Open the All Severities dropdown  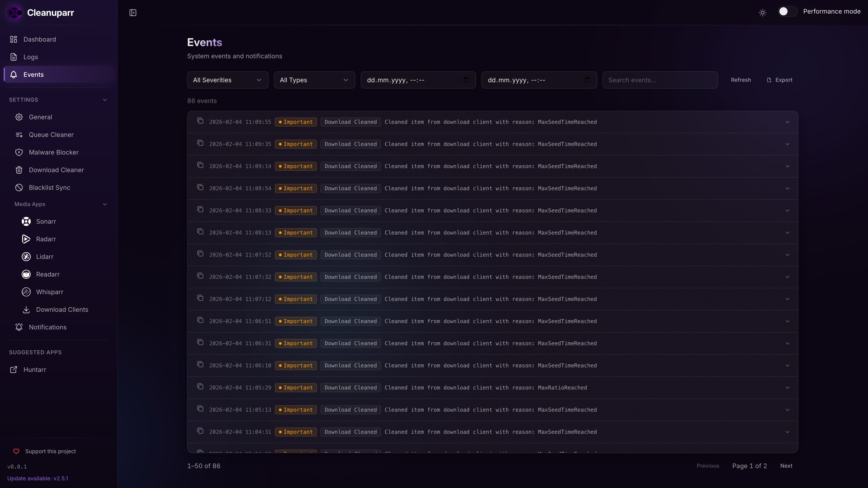pyautogui.click(x=228, y=80)
